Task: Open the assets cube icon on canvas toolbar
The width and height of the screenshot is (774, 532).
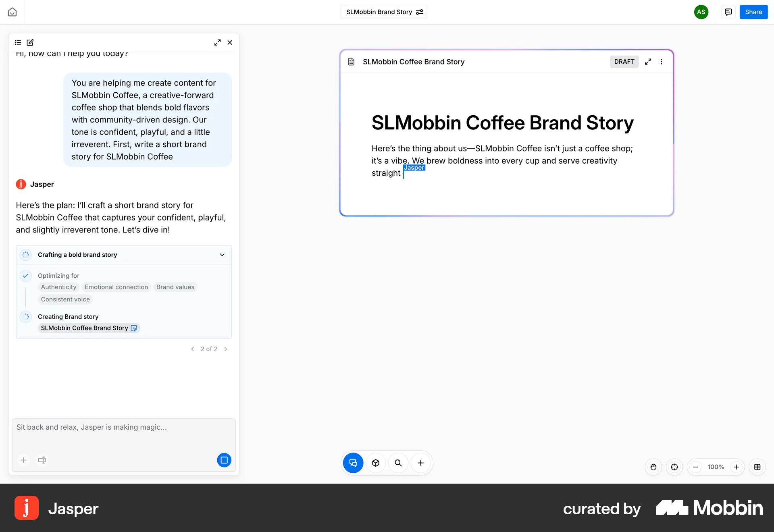Action: tap(375, 463)
